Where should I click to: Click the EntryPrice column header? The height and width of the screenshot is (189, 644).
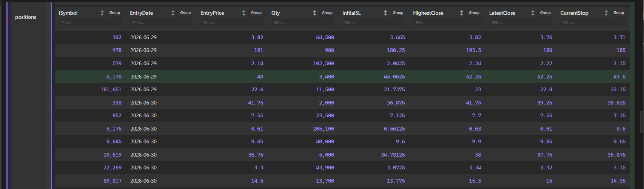click(x=212, y=13)
